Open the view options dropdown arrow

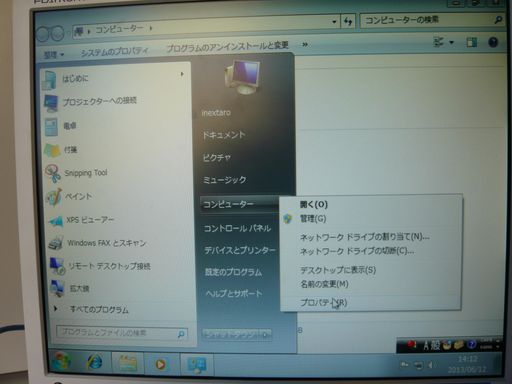(451, 42)
